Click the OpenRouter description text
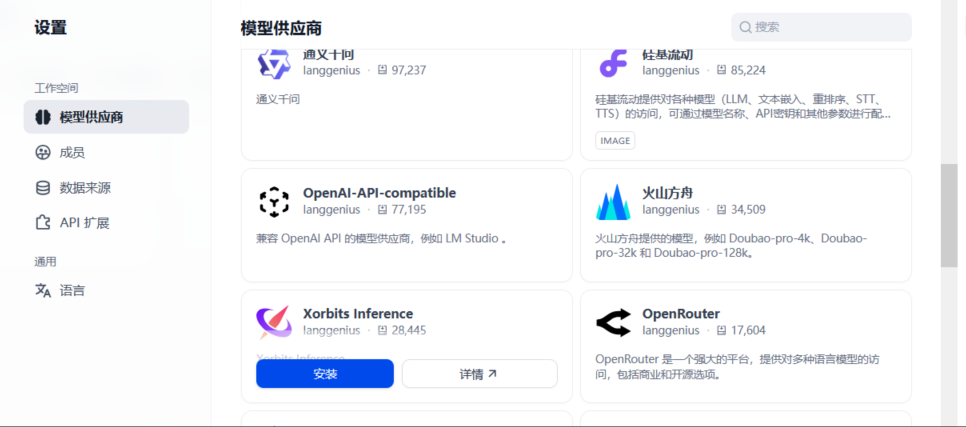The image size is (966, 427). pos(737,367)
